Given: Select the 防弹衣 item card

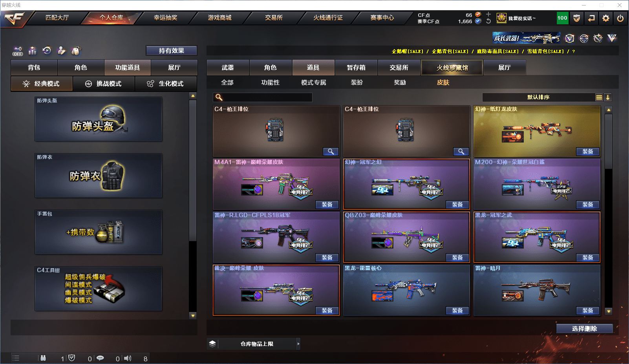Looking at the screenshot, I should (x=98, y=176).
